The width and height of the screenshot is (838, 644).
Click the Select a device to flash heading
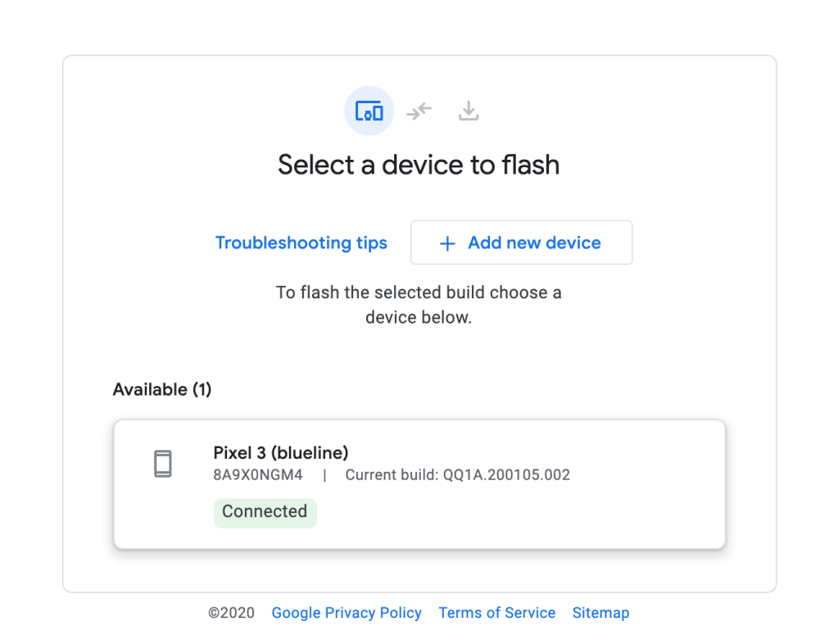point(419,165)
